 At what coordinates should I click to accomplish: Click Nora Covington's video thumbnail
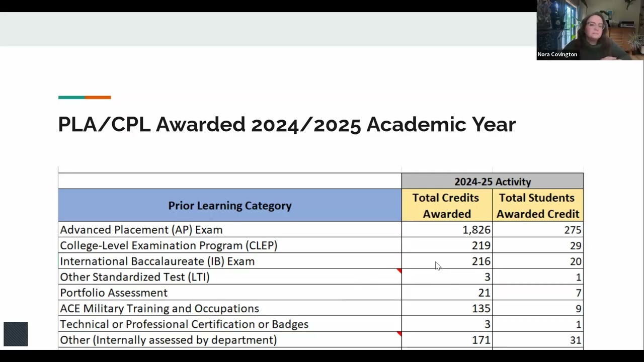[590, 30]
